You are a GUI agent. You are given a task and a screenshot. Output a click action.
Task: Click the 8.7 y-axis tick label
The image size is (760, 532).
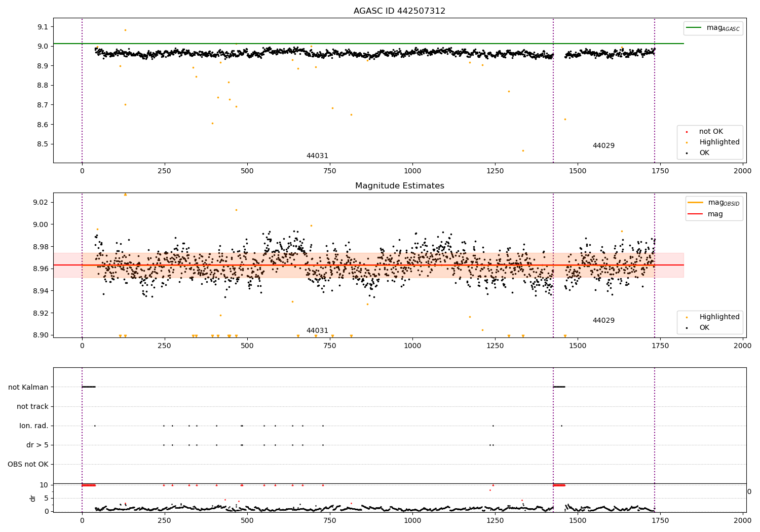[43, 105]
